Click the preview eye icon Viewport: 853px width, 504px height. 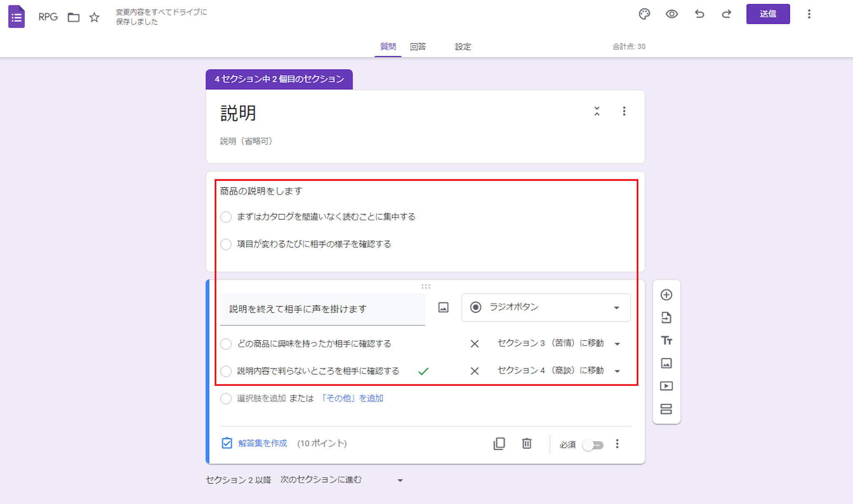[671, 14]
